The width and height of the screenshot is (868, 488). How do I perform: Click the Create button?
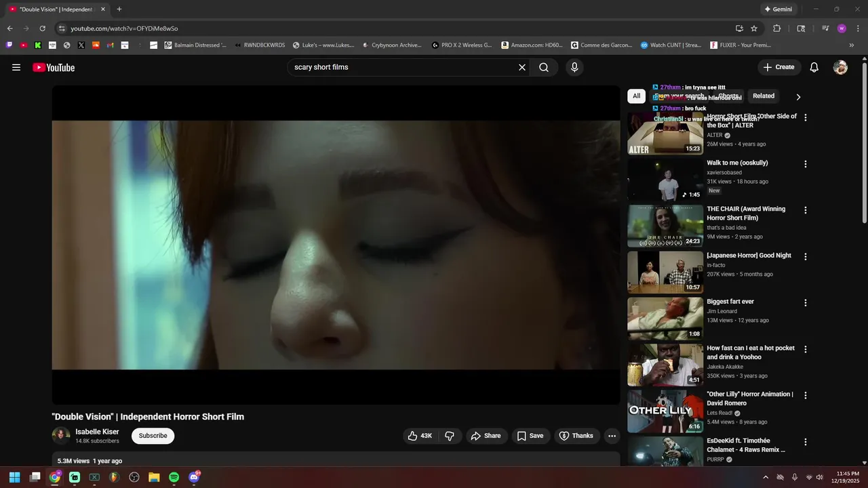tap(778, 67)
